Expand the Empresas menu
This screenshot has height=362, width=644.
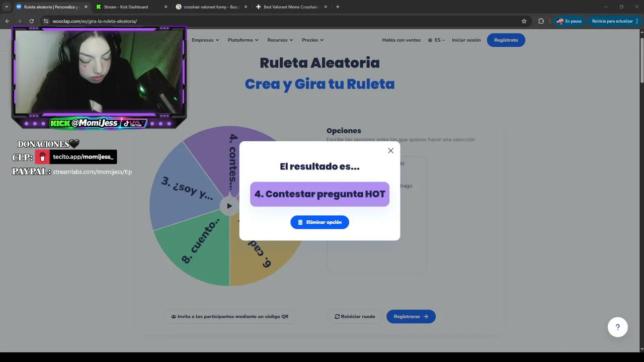205,40
